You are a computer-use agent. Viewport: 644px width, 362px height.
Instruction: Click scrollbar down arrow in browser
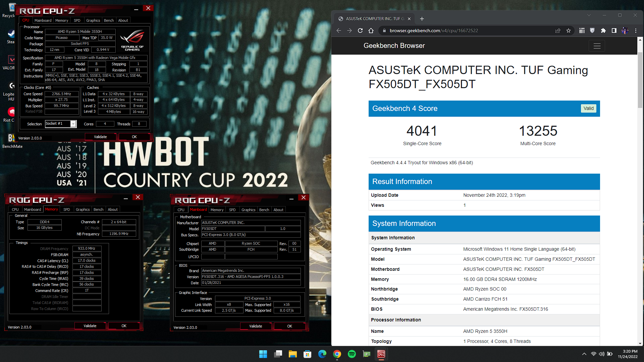[x=640, y=343]
